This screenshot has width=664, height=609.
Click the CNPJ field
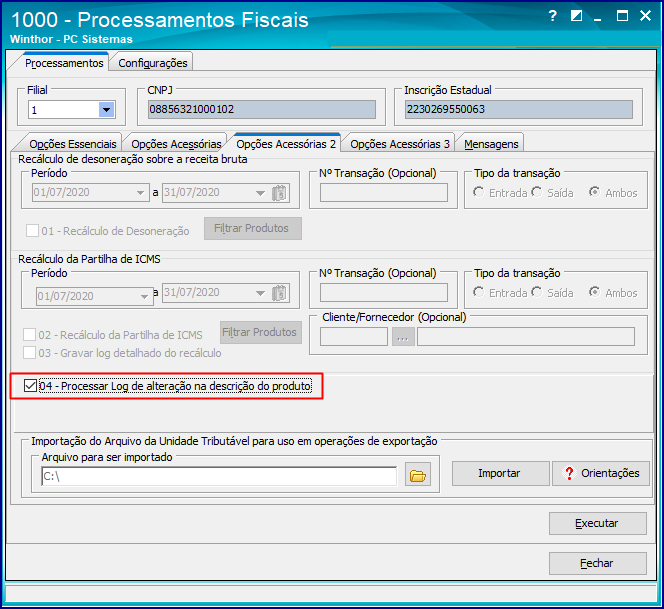[262, 109]
